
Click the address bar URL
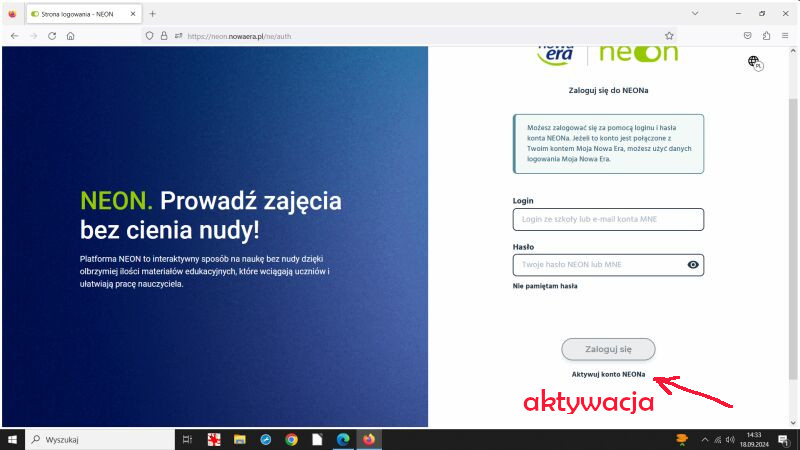239,36
